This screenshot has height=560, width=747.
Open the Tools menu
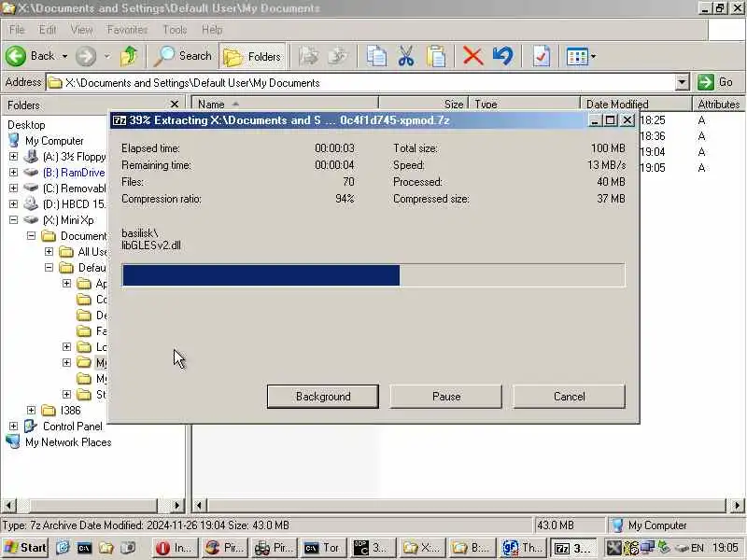point(175,30)
